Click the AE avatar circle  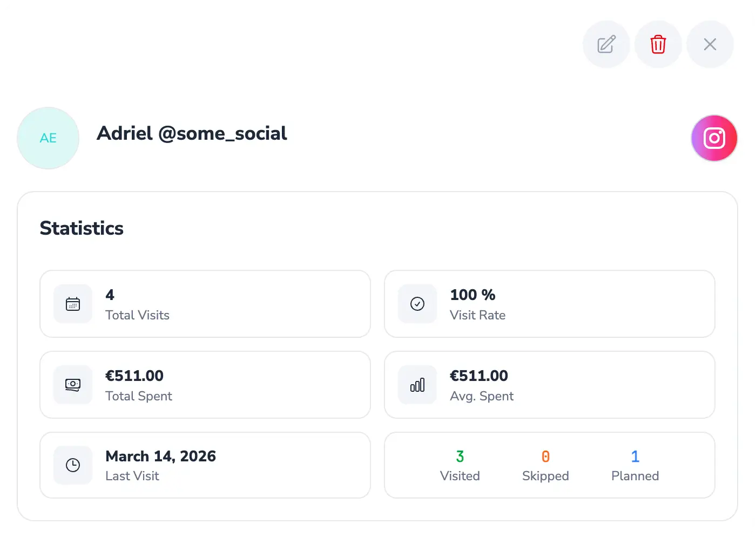(48, 138)
